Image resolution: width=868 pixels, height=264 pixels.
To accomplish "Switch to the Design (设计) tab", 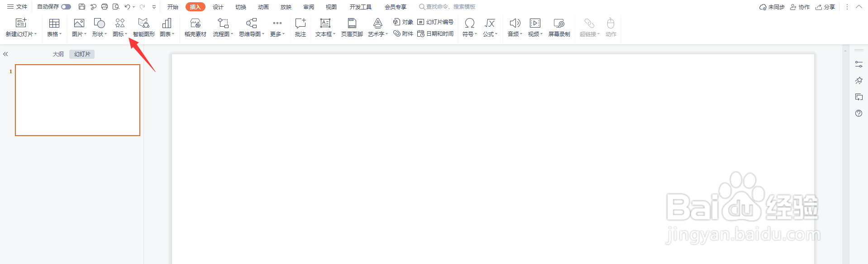I will pyautogui.click(x=218, y=7).
